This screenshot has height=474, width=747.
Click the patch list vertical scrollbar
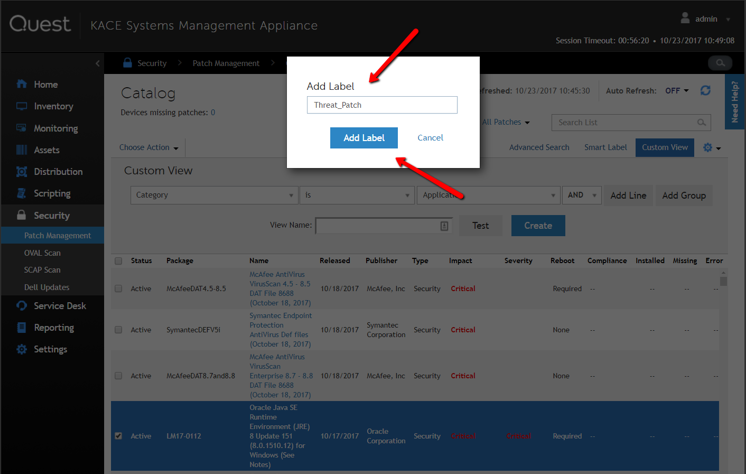coord(724,350)
